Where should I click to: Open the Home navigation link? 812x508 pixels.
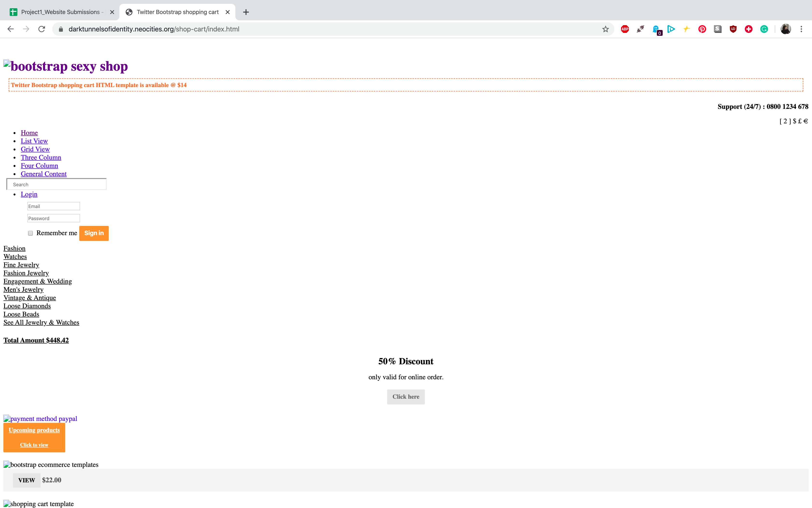click(29, 133)
